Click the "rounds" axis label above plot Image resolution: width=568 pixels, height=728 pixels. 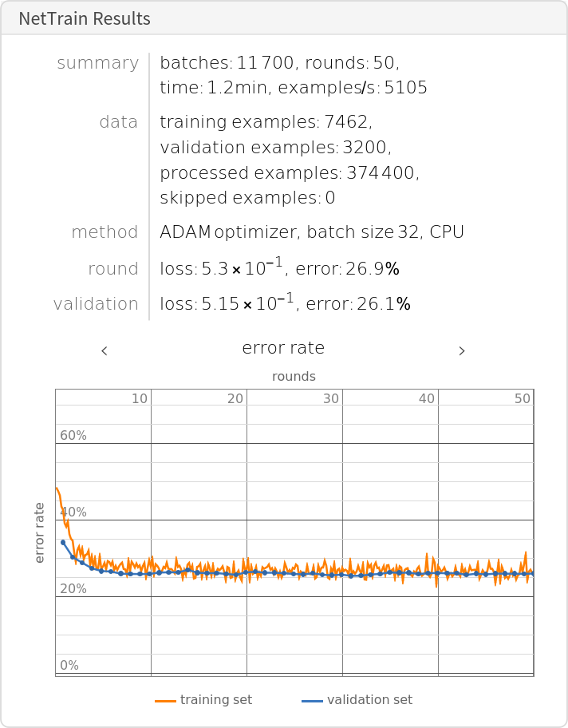(294, 376)
